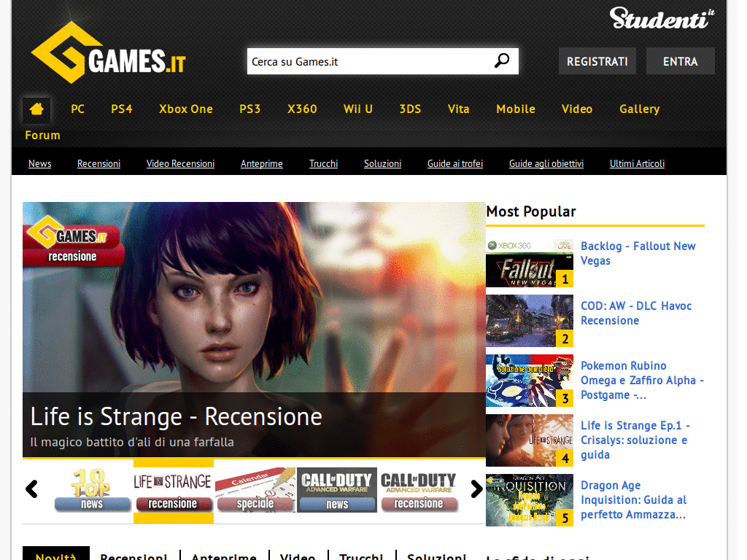Open the Wii U section
This screenshot has width=747, height=560.
tap(358, 109)
